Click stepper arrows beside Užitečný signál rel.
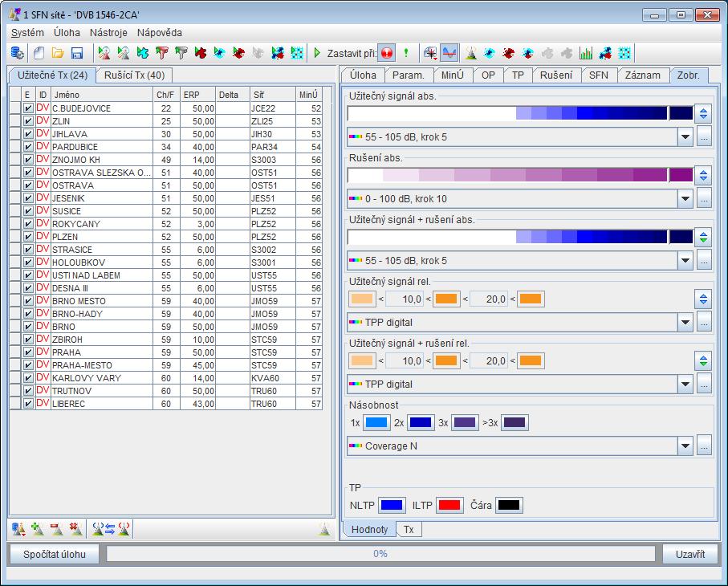This screenshot has width=728, height=586. point(703,299)
